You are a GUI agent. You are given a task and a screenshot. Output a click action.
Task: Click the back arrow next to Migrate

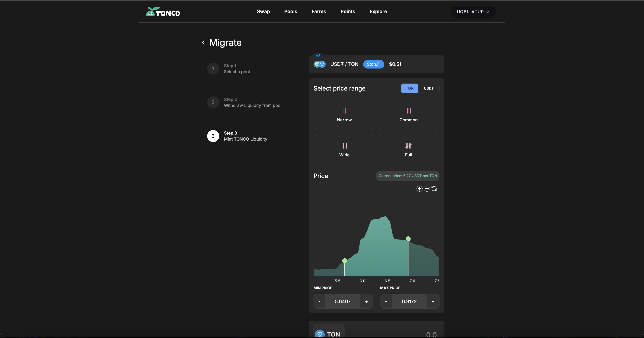click(203, 43)
